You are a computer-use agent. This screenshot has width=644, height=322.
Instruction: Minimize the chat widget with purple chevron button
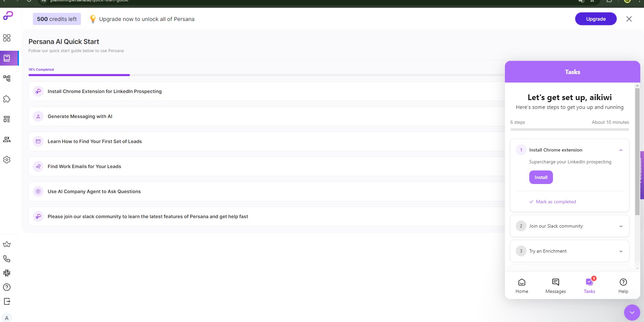coord(632,313)
